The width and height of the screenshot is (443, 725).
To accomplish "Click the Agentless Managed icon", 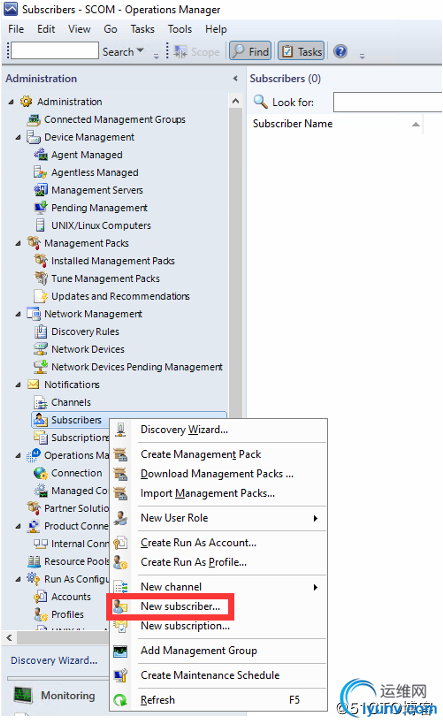I will pyautogui.click(x=41, y=172).
